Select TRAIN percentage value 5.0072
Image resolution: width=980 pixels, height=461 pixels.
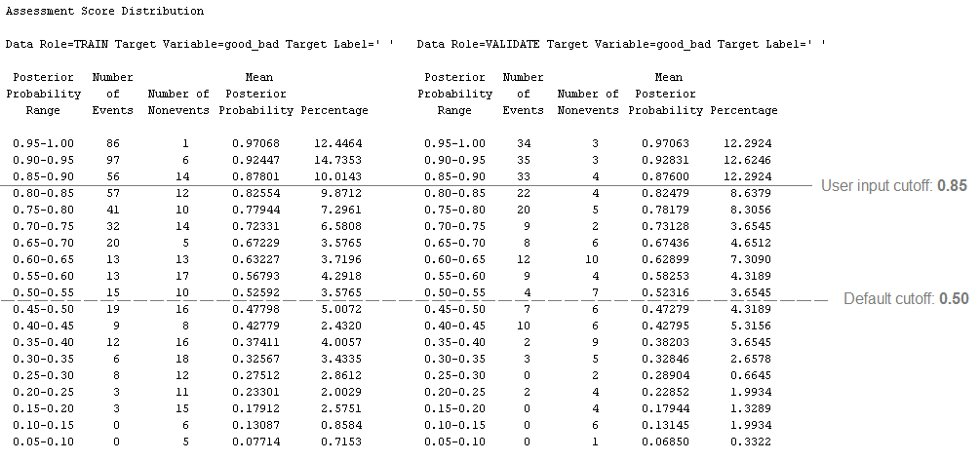(340, 309)
